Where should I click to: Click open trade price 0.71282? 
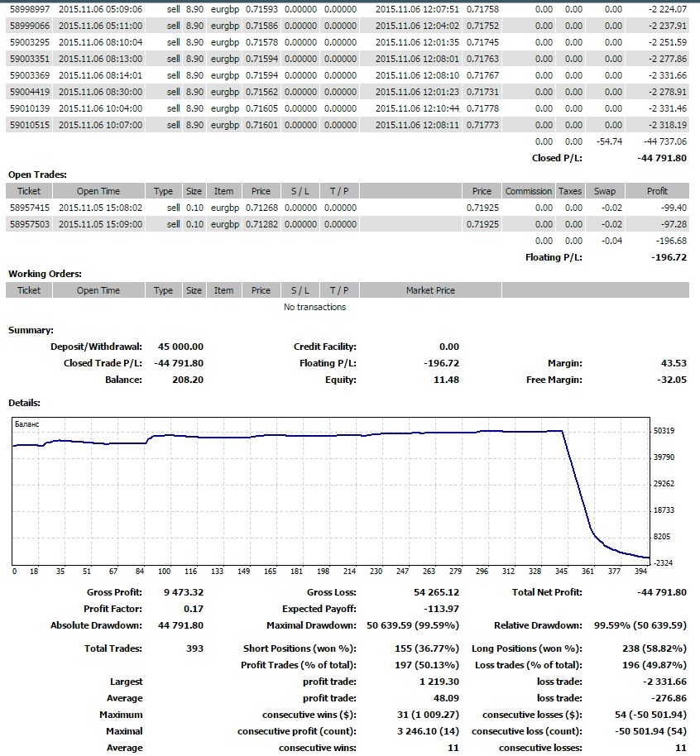coord(262,224)
